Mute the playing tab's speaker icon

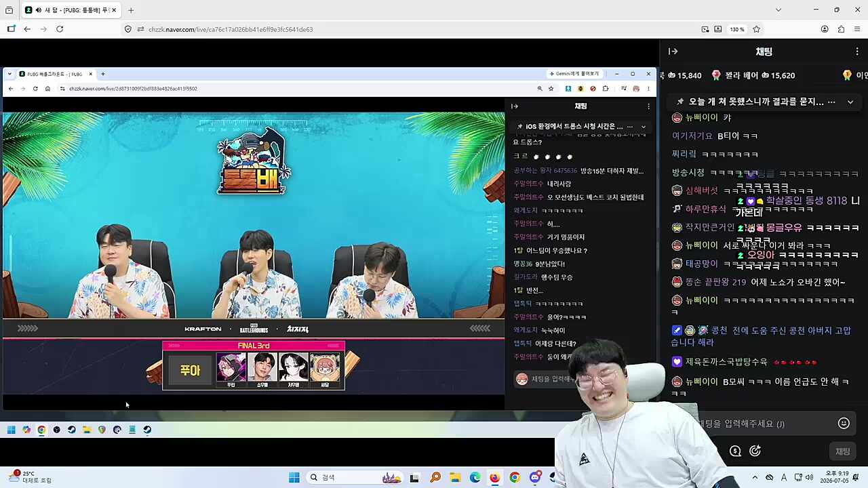point(38,10)
